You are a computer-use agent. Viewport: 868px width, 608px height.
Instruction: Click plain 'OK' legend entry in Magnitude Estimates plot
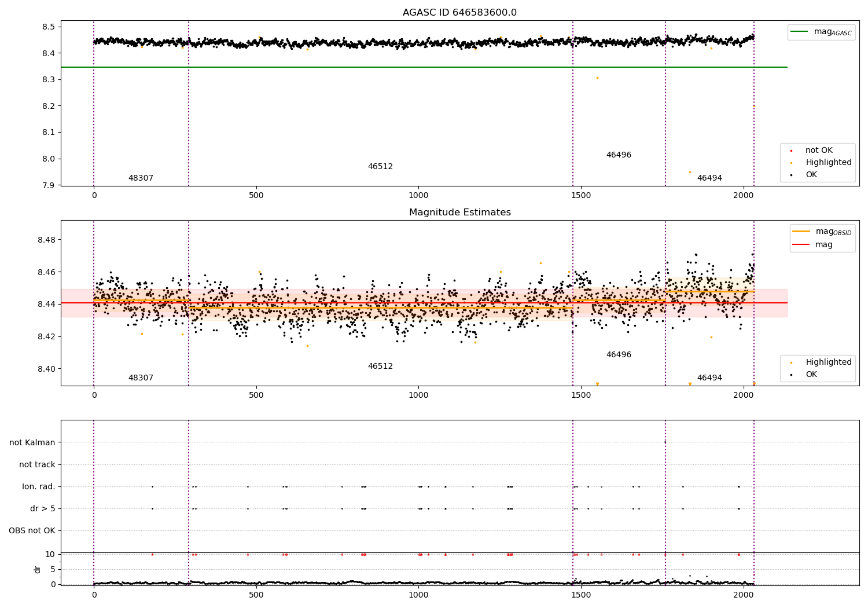[811, 375]
